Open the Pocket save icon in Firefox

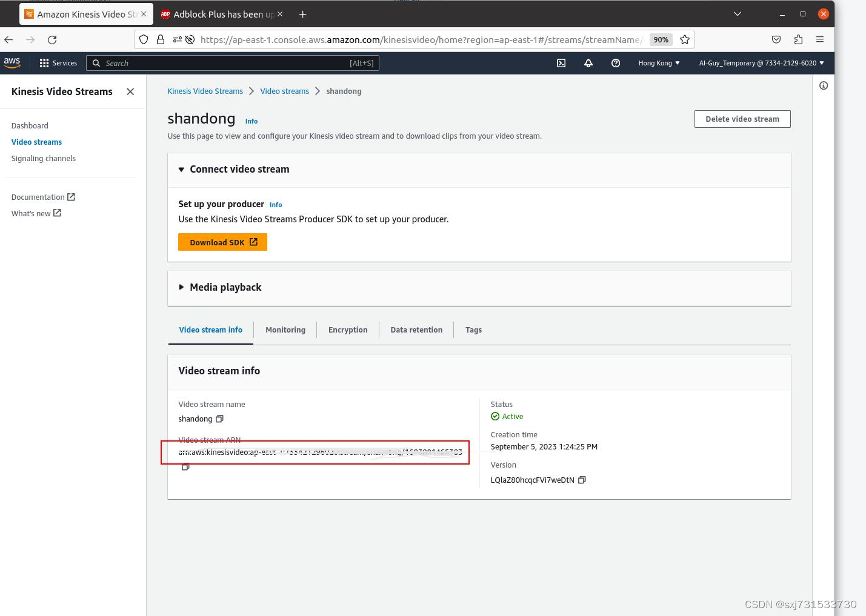coord(776,39)
